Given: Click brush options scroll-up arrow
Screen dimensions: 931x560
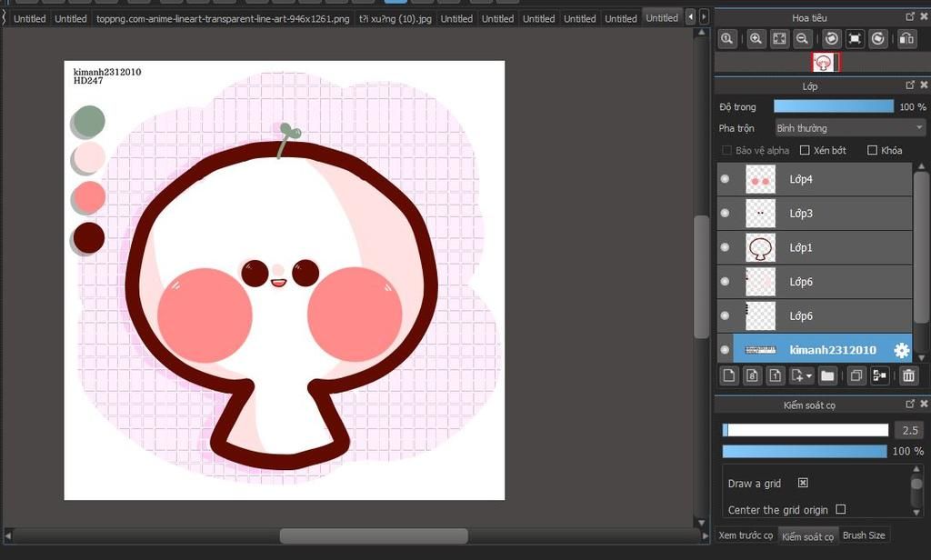Looking at the screenshot, I should coord(916,469).
